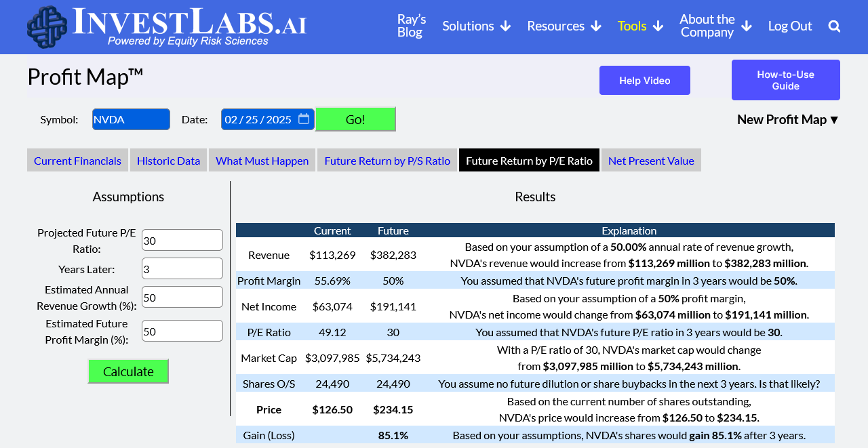Open Ray's Blog link
The width and height of the screenshot is (868, 448).
pos(411,26)
